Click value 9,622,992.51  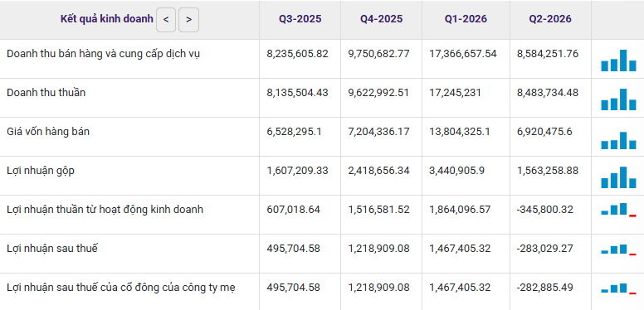point(378,93)
